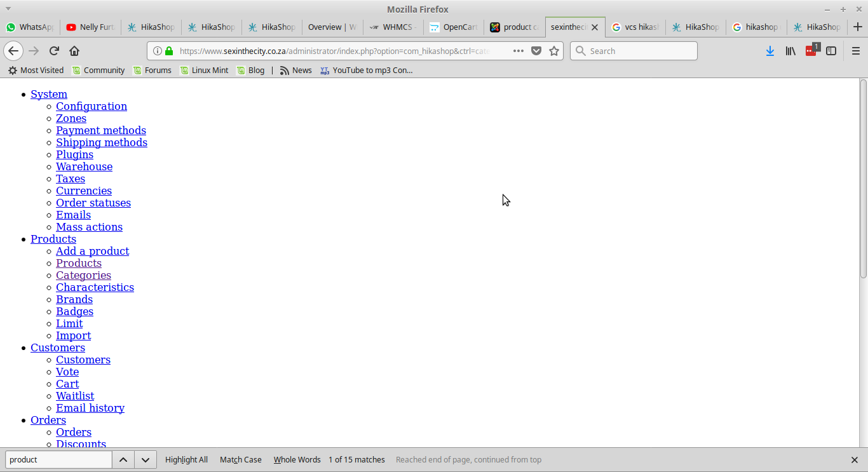Open the Email history link
Viewport: 868px width, 472px height.
pyautogui.click(x=90, y=408)
